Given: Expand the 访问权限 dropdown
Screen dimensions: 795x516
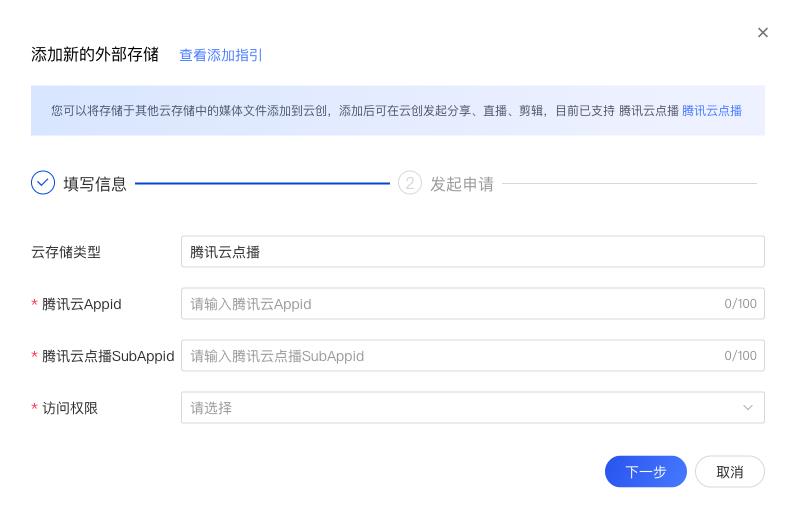Looking at the screenshot, I should point(473,408).
